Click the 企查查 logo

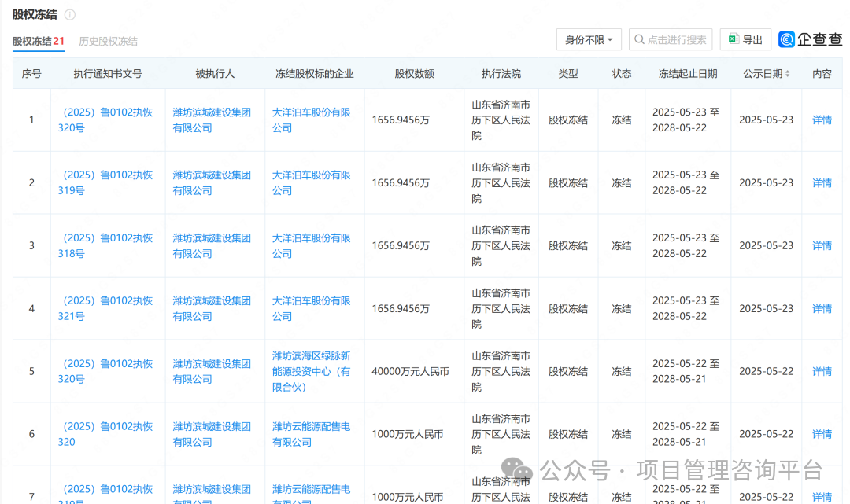tap(811, 39)
